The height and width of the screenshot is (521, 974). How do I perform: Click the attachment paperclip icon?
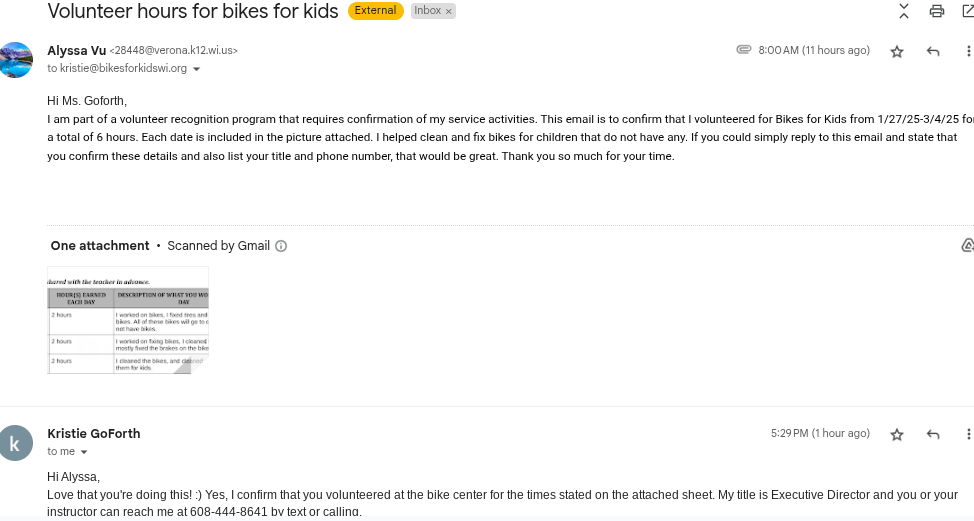pos(743,49)
